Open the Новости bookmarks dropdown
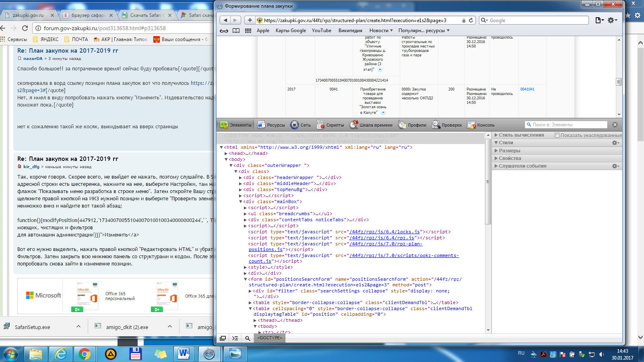 (381, 31)
